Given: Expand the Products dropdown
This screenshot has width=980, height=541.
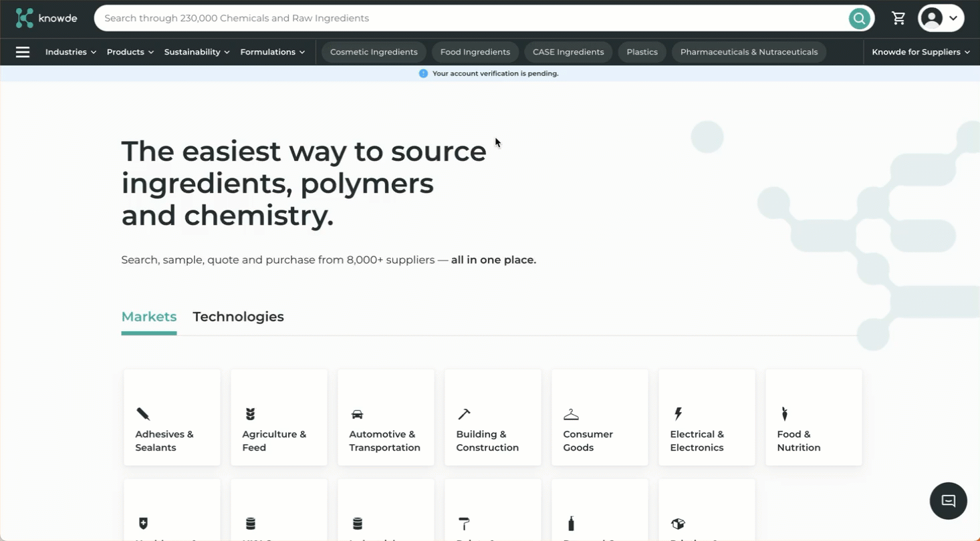Looking at the screenshot, I should tap(130, 52).
